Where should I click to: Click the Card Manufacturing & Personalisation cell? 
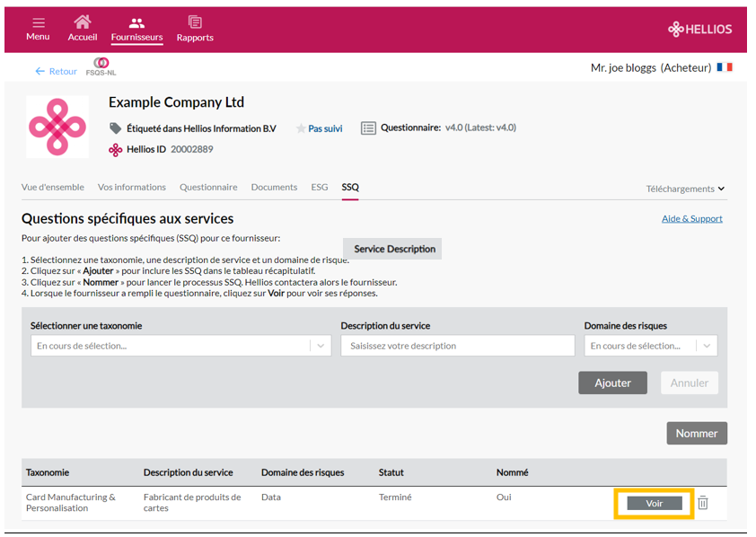[x=71, y=502]
